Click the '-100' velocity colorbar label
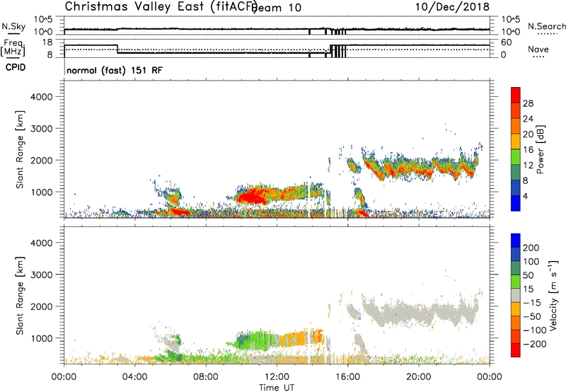Image resolution: width=566 pixels, height=392 pixels. coord(535,330)
